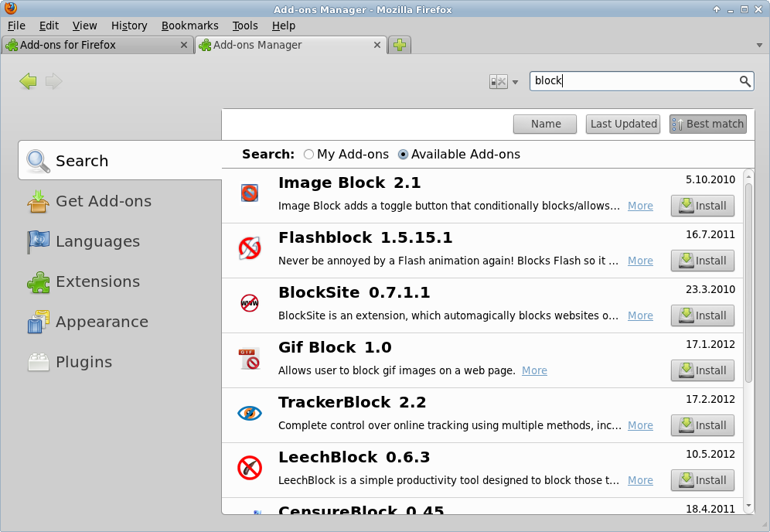Open the Bookmarks menu
Screen dimensions: 770x532
[190, 26]
